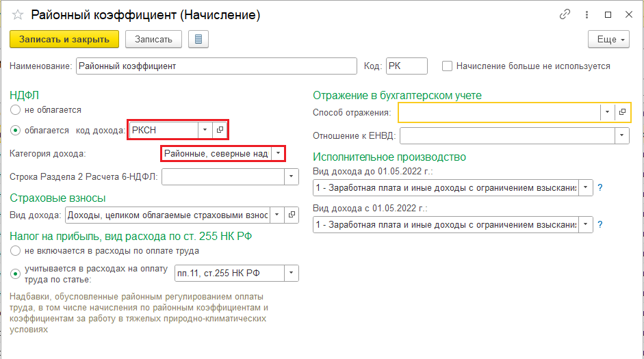This screenshot has height=359, width=644.
Task: Open Способ отражения record icon
Action: point(622,112)
